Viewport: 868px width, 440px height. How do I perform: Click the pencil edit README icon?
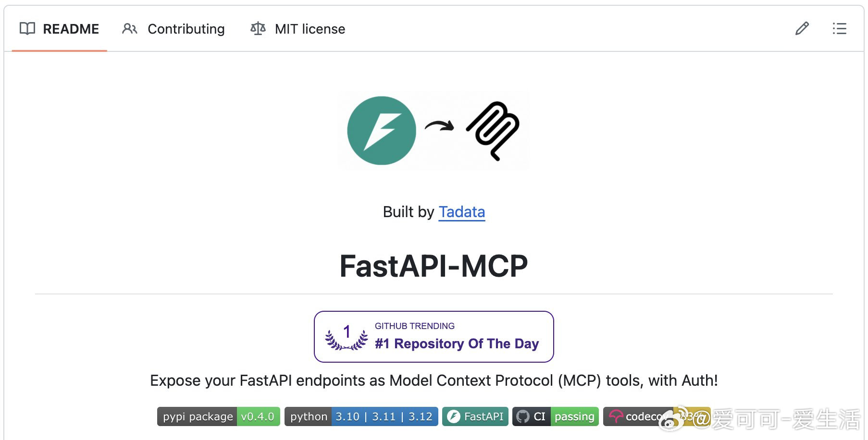tap(802, 29)
